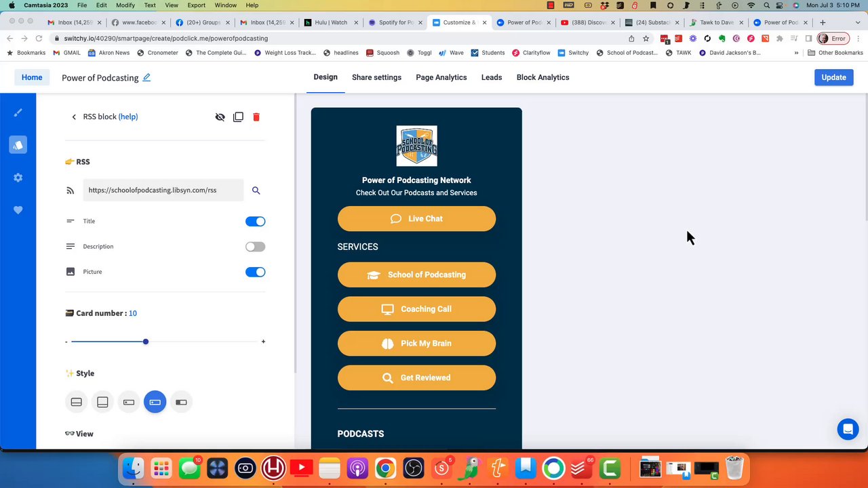This screenshot has height=488, width=868.
Task: Open the Camtasia Export menu
Action: 196,5
